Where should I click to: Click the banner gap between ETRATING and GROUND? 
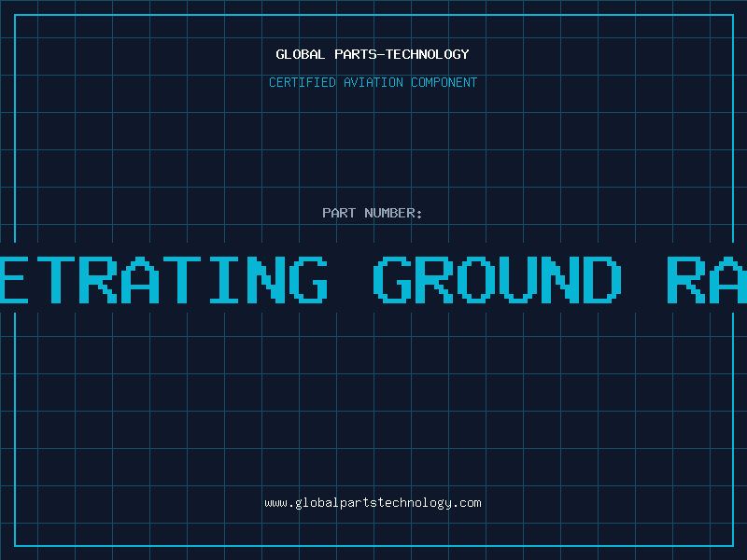(x=349, y=278)
